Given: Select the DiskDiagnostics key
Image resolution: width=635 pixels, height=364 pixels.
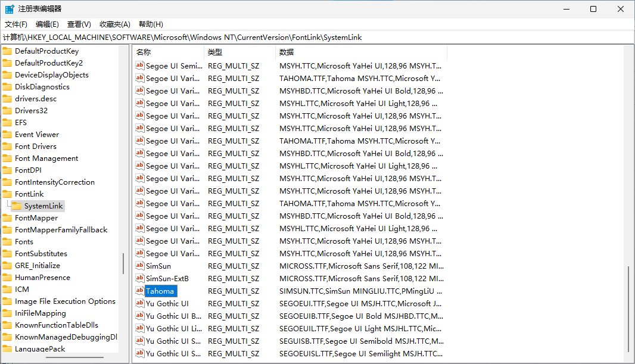Looking at the screenshot, I should pyautogui.click(x=42, y=87).
